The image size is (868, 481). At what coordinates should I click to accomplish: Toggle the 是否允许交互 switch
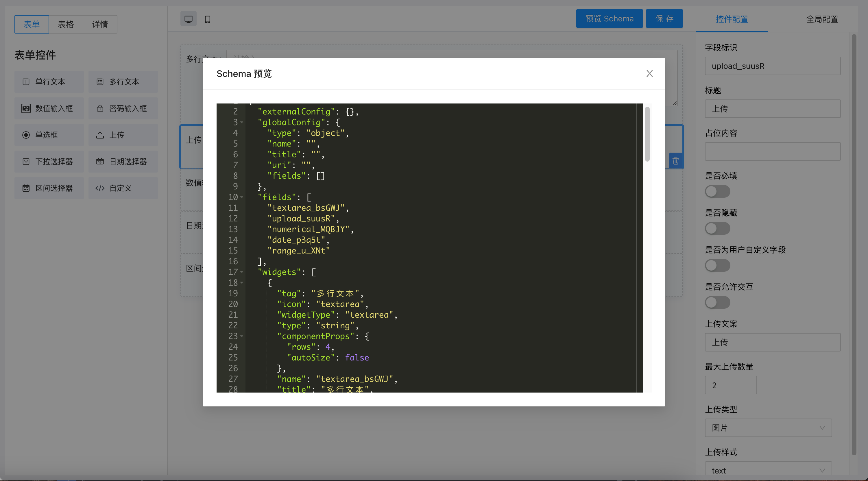pos(717,303)
